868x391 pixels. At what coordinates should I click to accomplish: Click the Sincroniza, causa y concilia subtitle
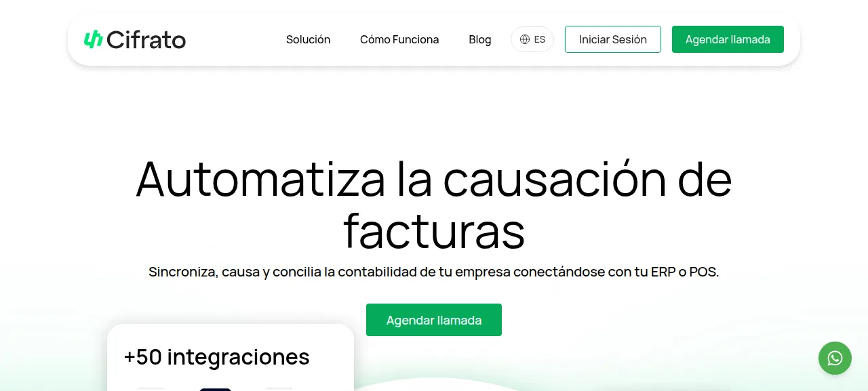[x=434, y=272]
